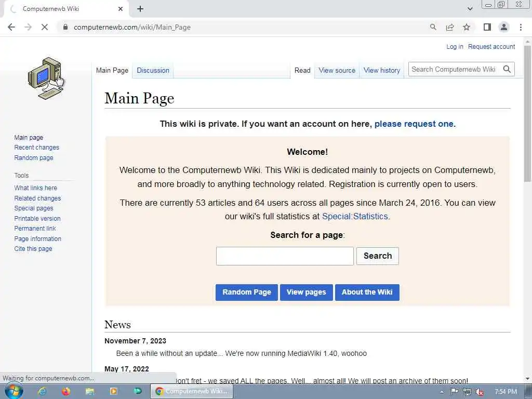This screenshot has height=399, width=532.
Task: Click the View pages button
Action: point(307,292)
